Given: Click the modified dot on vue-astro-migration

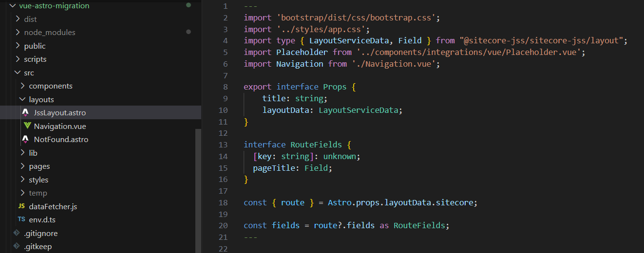Looking at the screenshot, I should pyautogui.click(x=189, y=5).
